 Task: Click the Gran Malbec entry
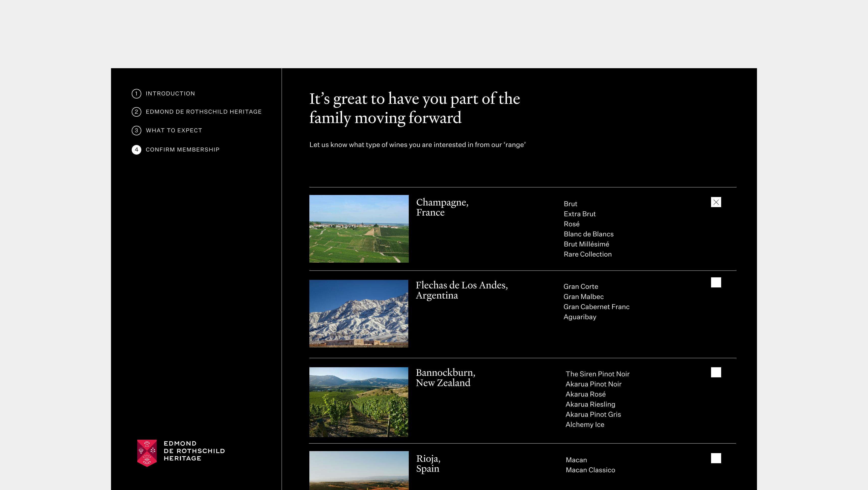pos(584,297)
